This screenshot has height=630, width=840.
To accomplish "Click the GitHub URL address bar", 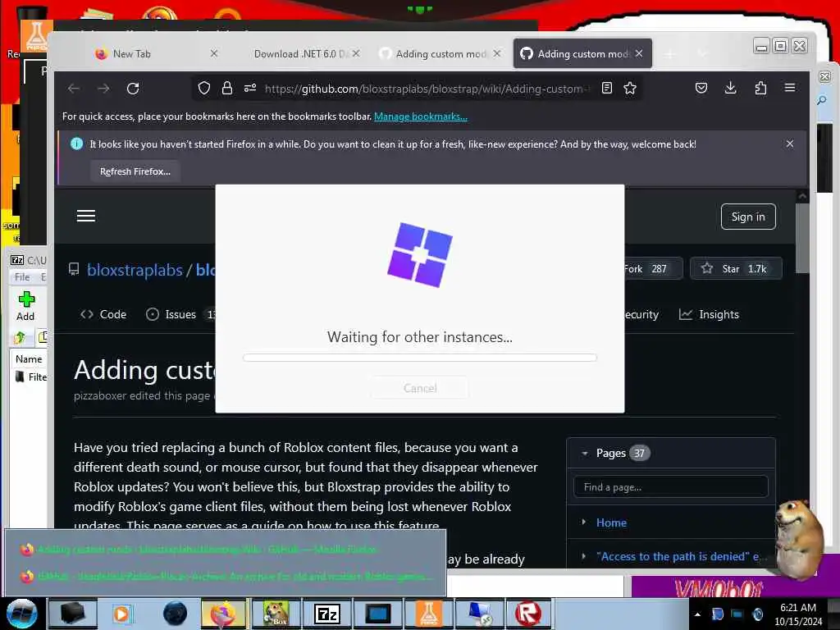I will tap(426, 89).
